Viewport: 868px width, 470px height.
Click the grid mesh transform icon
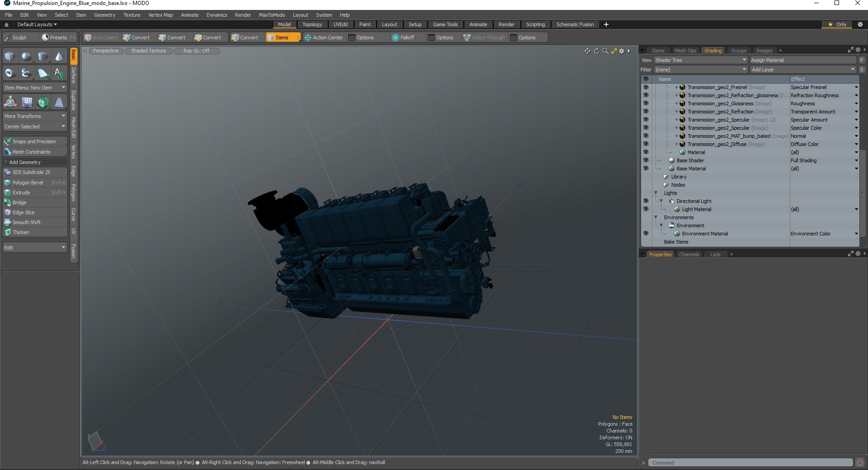tap(27, 102)
